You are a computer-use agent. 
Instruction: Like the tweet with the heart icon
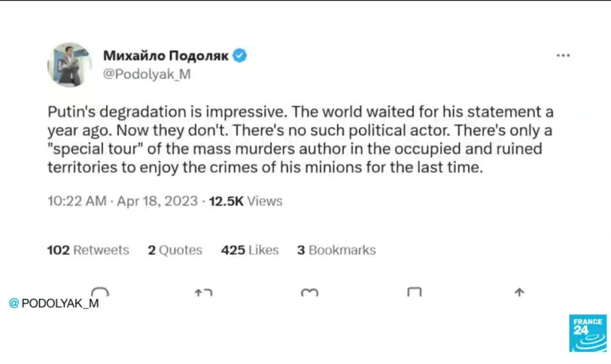pyautogui.click(x=309, y=293)
